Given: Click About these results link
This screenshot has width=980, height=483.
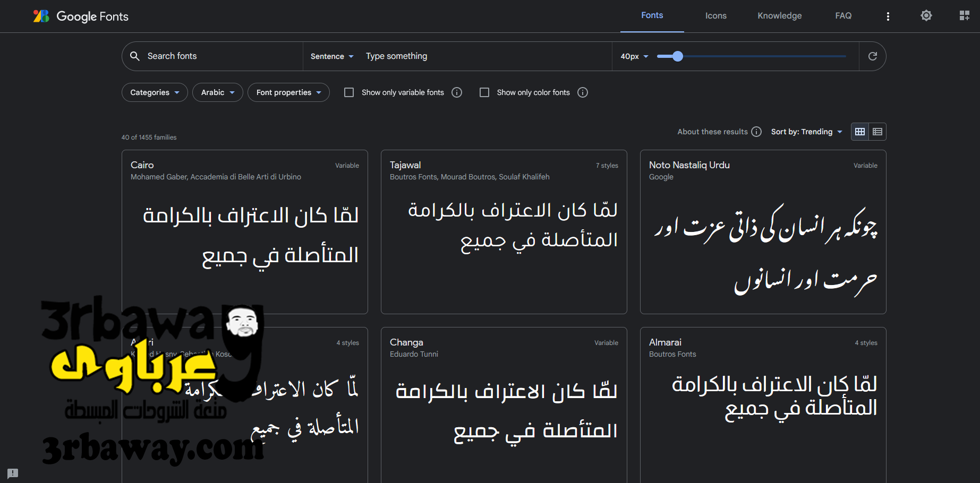Looking at the screenshot, I should pyautogui.click(x=712, y=132).
